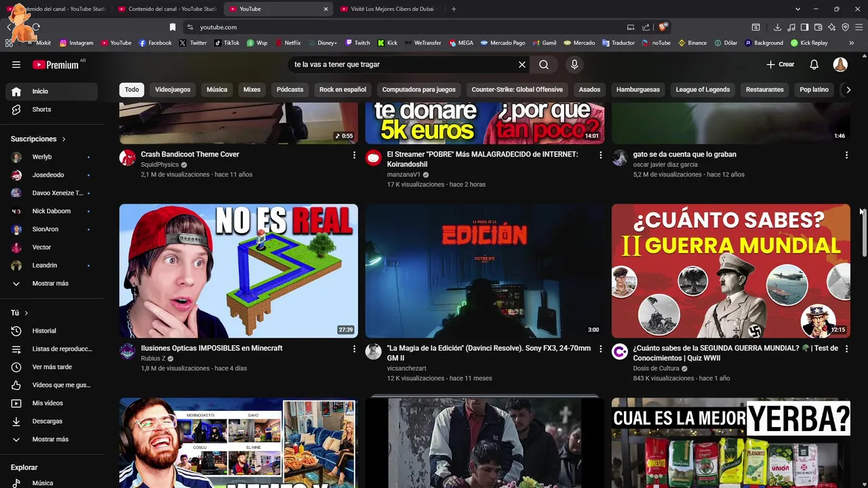Select the Rock en español chip
This screenshot has height=488, width=868.
click(342, 89)
